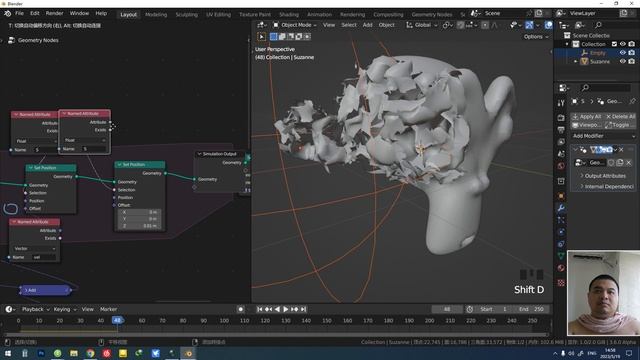Screen dimensions: 640x360
Task: Open the World properties tab icon
Action: click(561, 166)
